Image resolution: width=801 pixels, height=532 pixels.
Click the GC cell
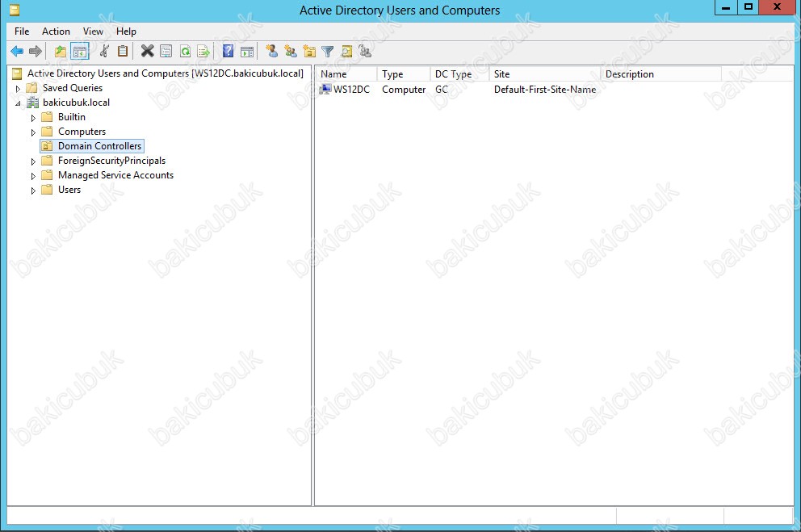click(x=442, y=90)
